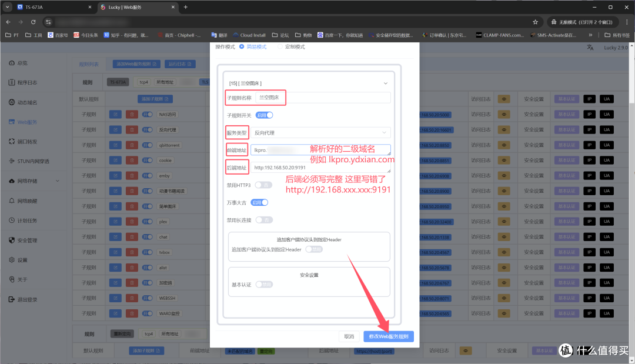The width and height of the screenshot is (635, 364).
Task: Select the 简易模式 radio option
Action: coord(242,46)
